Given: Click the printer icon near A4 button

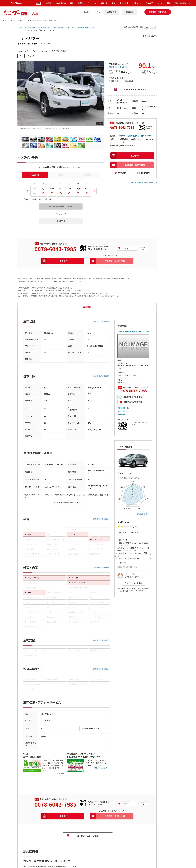Looking at the screenshot, I should (x=141, y=27).
